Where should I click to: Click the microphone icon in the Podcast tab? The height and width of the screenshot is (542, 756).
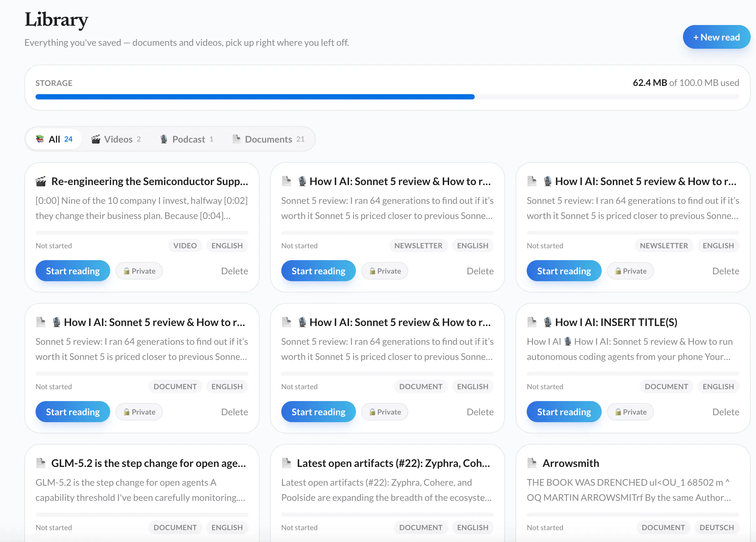coord(164,139)
